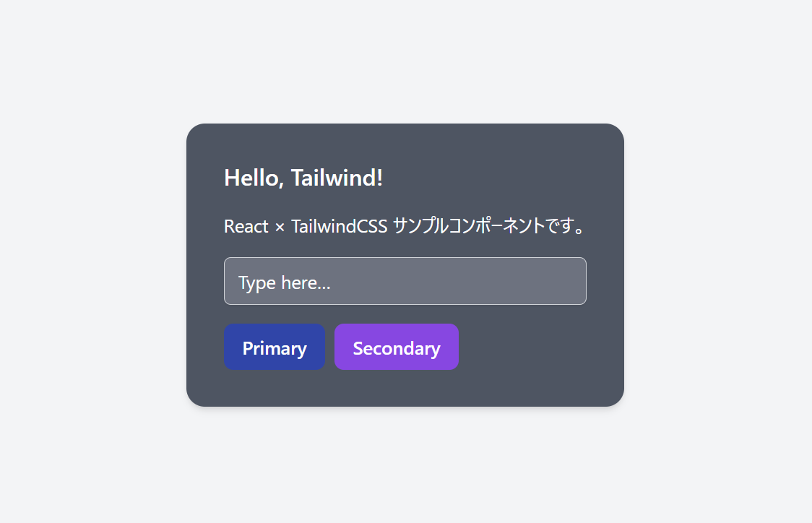The height and width of the screenshot is (523, 812).
Task: Activate the leftmost button on the card
Action: pyautogui.click(x=274, y=347)
